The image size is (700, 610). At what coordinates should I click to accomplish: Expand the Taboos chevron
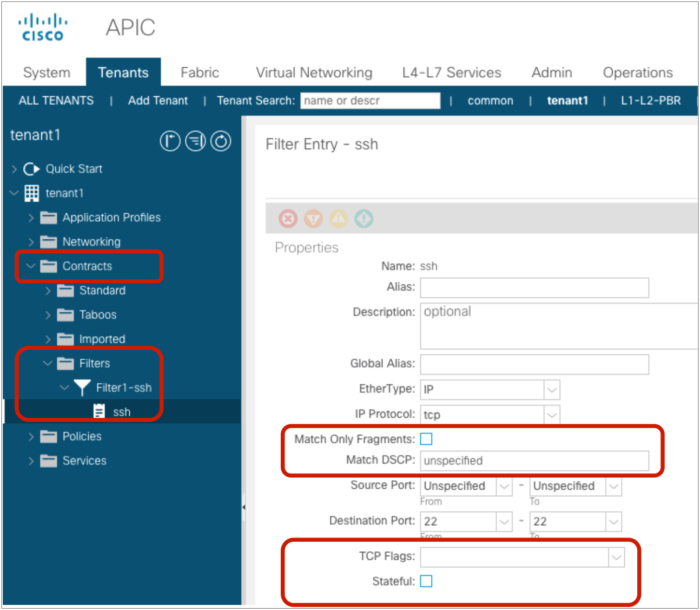48,315
